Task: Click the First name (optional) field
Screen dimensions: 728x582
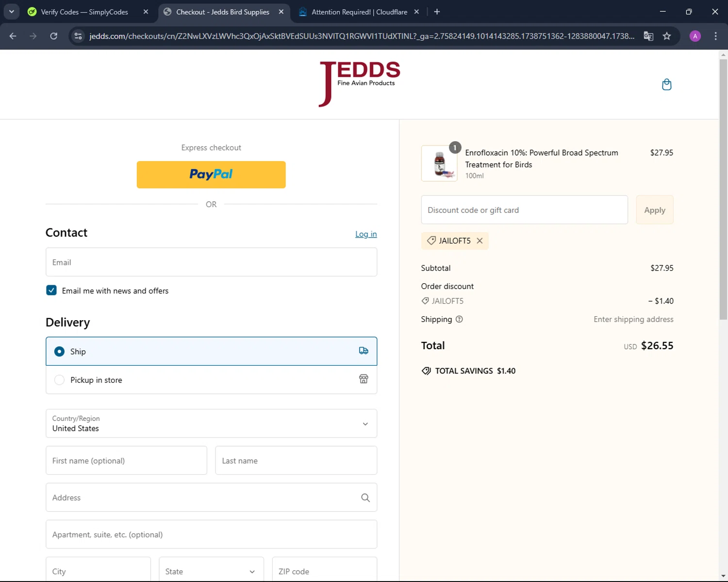Action: [126, 460]
